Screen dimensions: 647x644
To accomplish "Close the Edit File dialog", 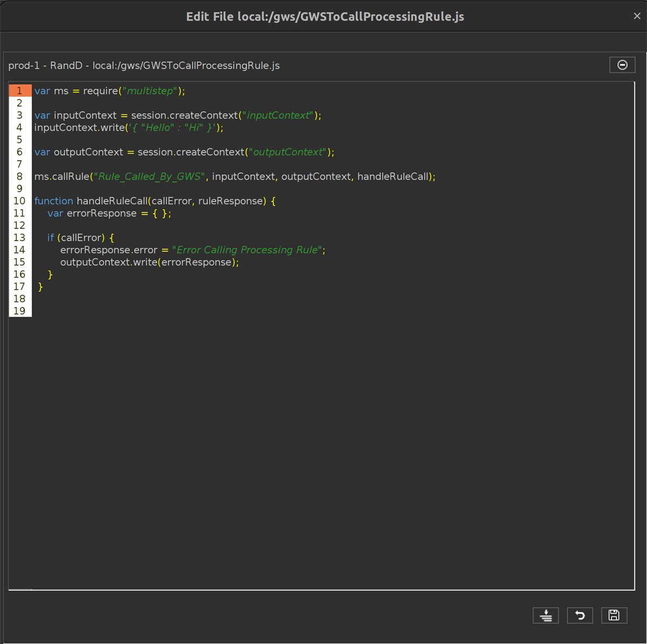I will click(x=637, y=16).
